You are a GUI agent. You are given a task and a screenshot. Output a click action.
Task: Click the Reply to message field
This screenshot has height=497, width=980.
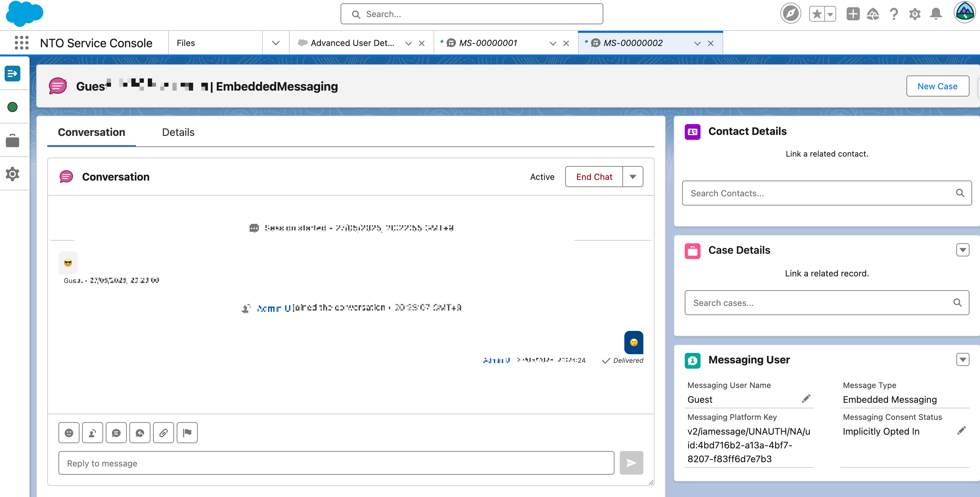[336, 463]
